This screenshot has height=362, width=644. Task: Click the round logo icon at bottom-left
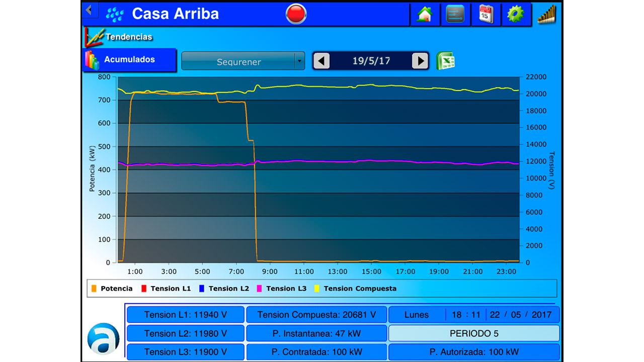click(103, 338)
